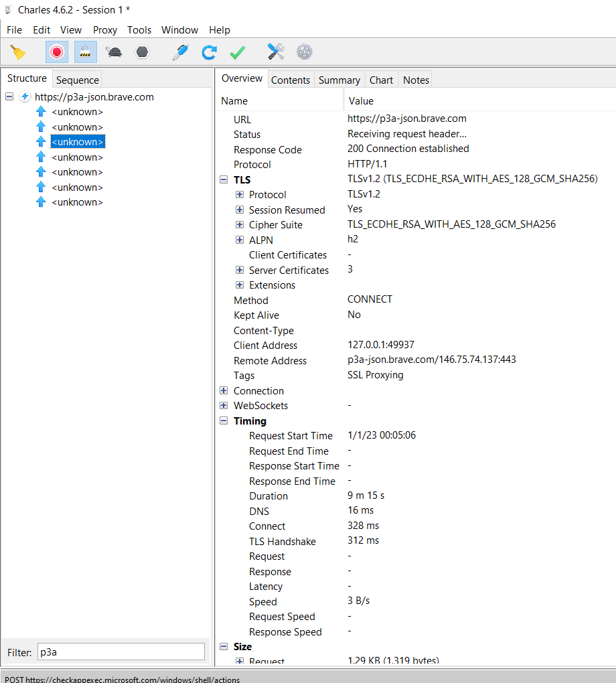616x683 pixels.
Task: Open external tools with the wrench icon
Action: [x=275, y=52]
